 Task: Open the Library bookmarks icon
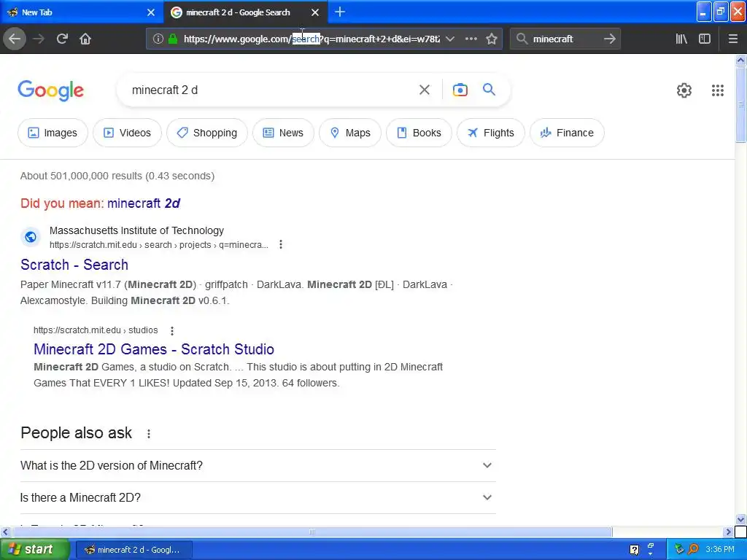681,39
